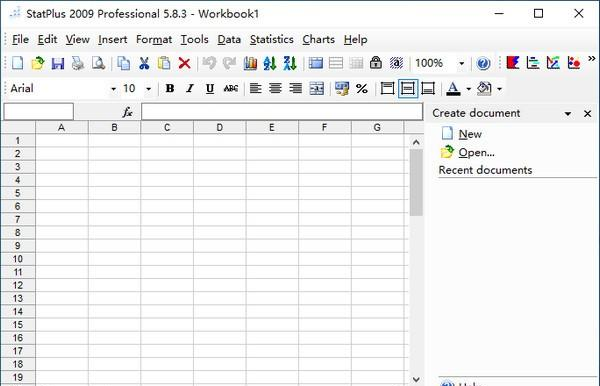Open font color dropdown arrow
Viewport: 600px width, 386px height.
[x=468, y=89]
